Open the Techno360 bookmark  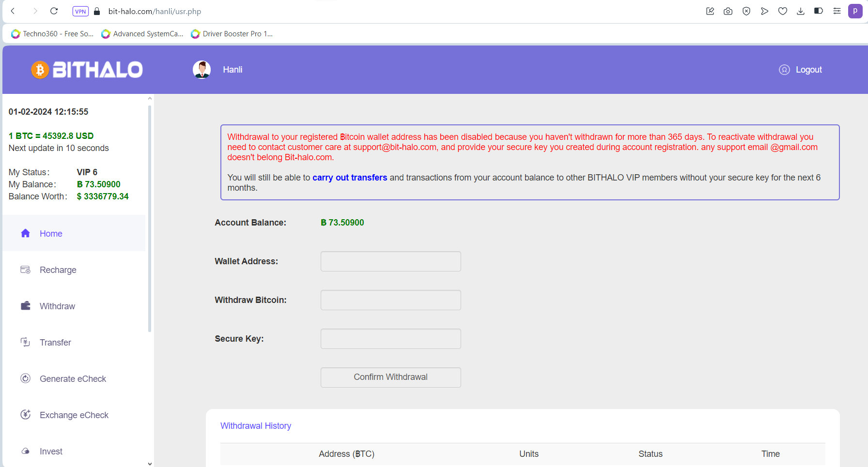tap(52, 34)
